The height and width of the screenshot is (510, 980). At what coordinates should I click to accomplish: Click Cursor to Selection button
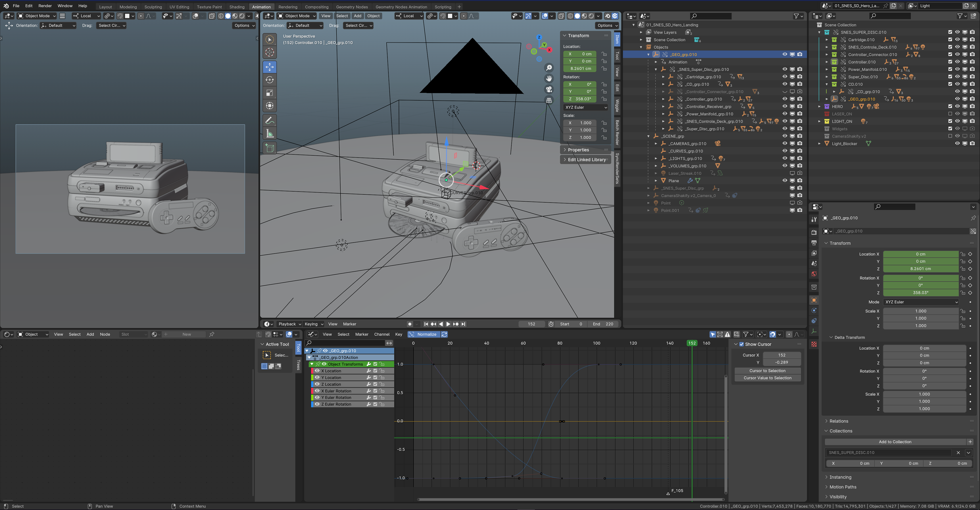point(767,371)
